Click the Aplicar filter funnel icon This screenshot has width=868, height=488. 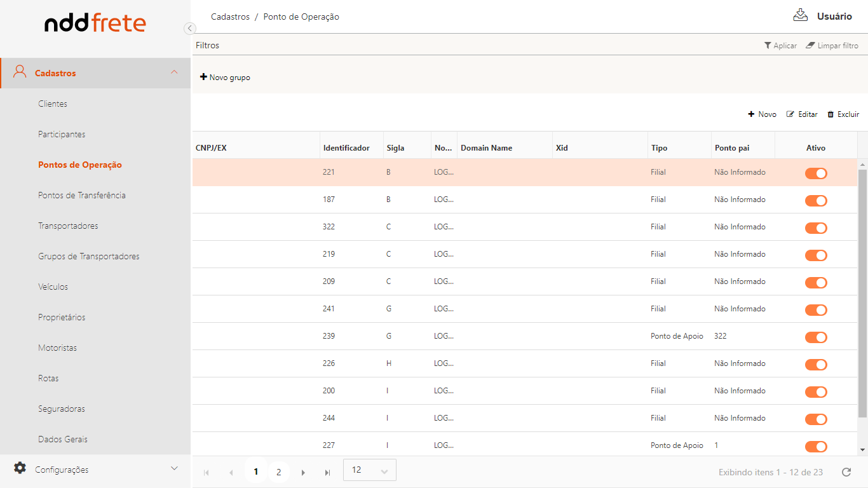[x=768, y=46]
